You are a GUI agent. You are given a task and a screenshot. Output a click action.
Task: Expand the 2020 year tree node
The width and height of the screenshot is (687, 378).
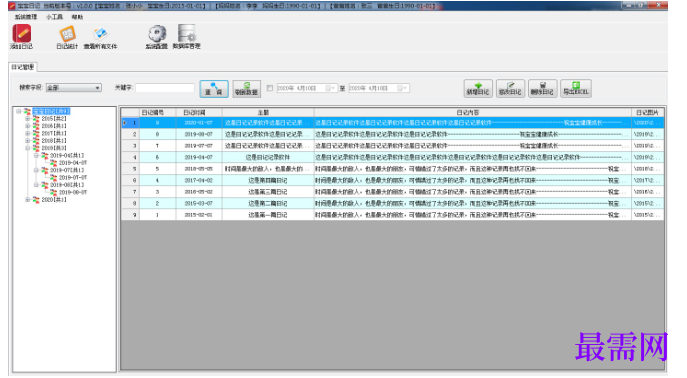coord(27,200)
